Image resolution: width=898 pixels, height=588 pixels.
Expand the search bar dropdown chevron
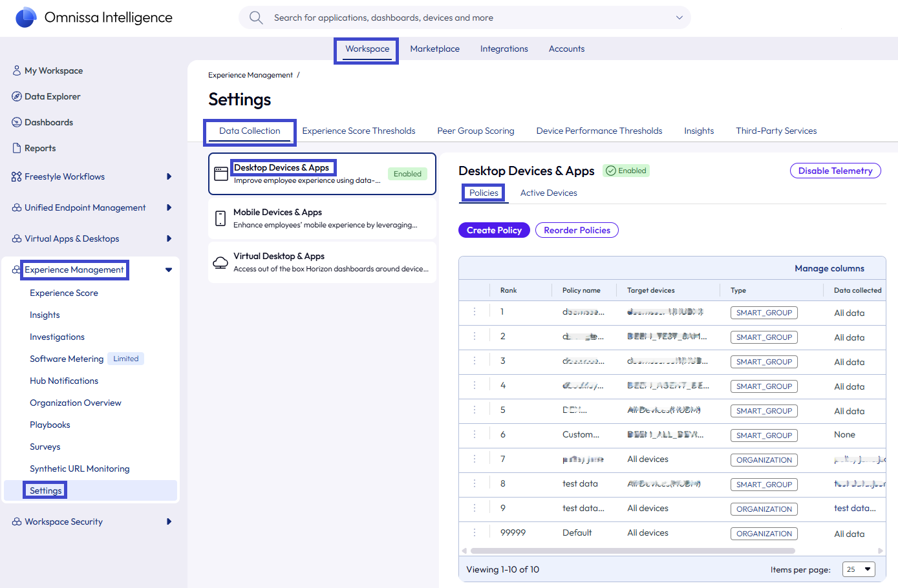click(x=679, y=17)
